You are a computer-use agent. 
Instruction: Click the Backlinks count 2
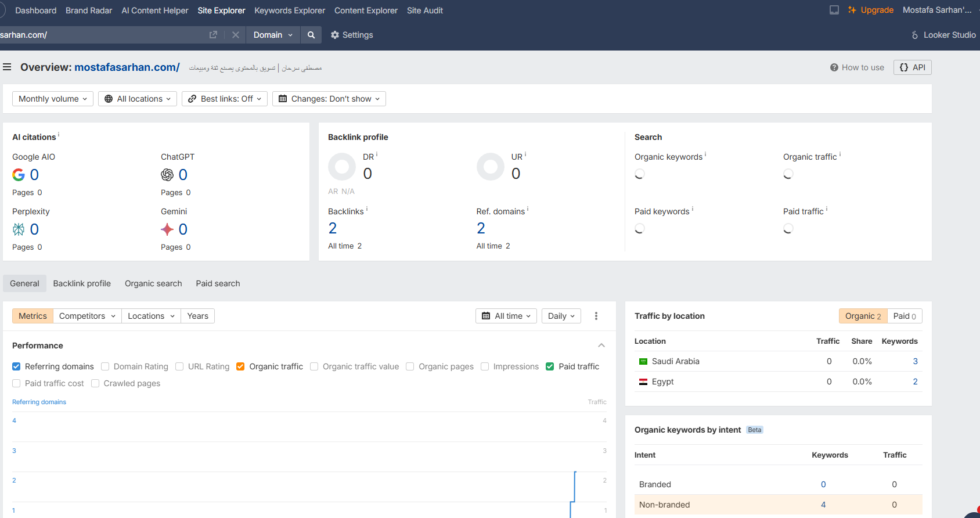(333, 228)
